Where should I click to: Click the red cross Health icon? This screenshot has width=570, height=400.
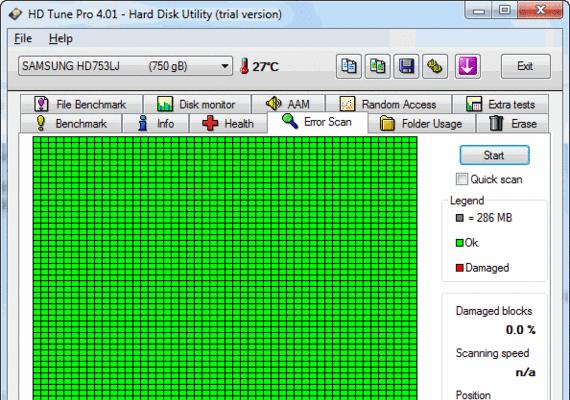point(210,123)
